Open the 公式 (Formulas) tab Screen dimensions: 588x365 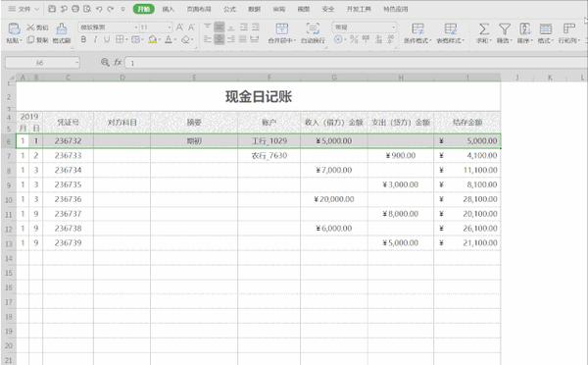point(229,9)
